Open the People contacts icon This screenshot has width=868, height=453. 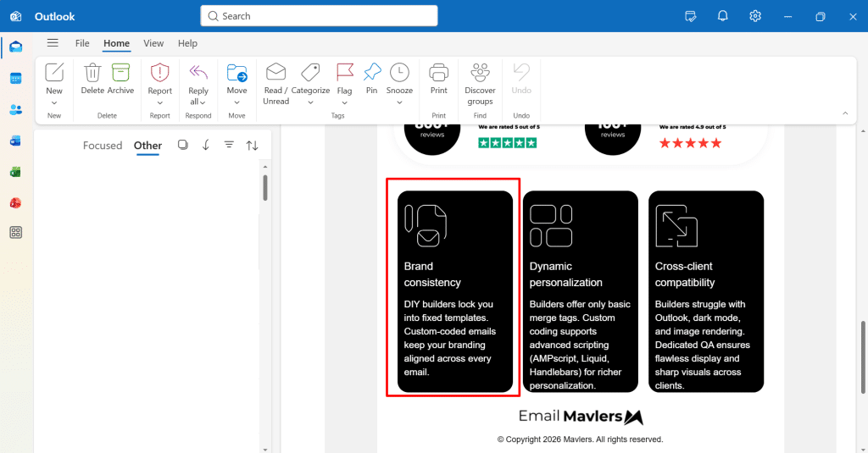(x=15, y=109)
